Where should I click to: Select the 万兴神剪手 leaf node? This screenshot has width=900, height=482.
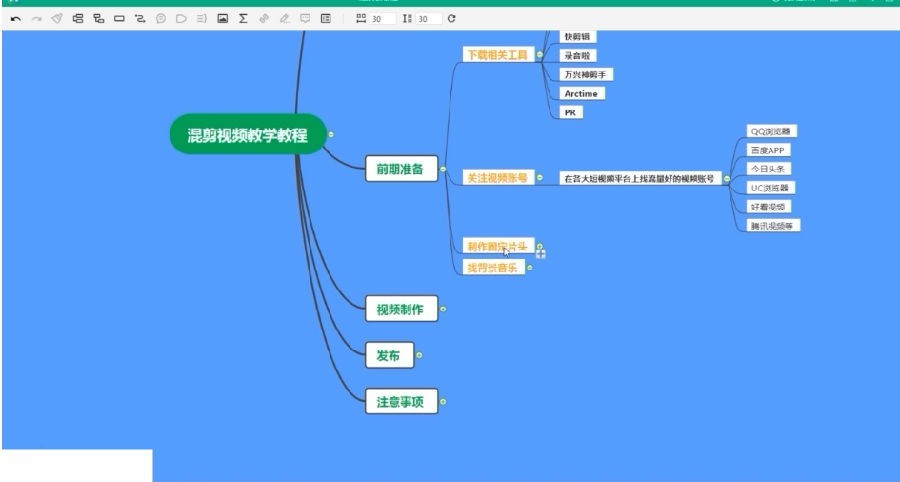pyautogui.click(x=587, y=75)
